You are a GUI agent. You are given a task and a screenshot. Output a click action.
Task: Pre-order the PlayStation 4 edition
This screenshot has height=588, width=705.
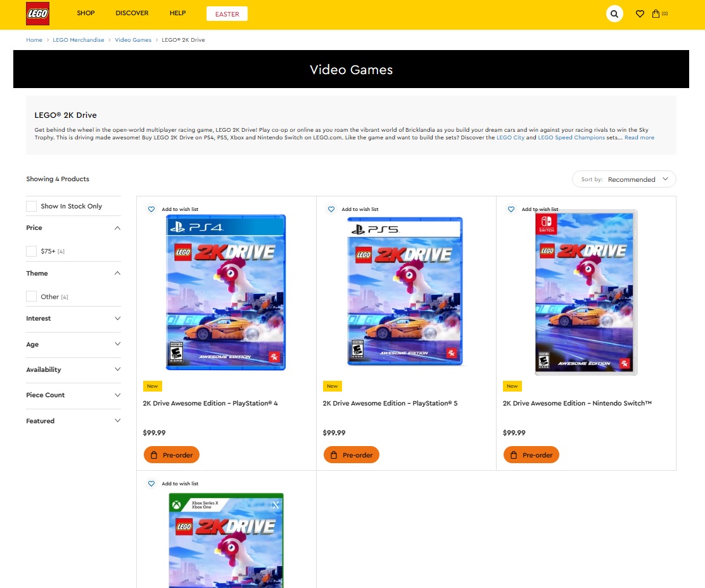click(x=171, y=455)
